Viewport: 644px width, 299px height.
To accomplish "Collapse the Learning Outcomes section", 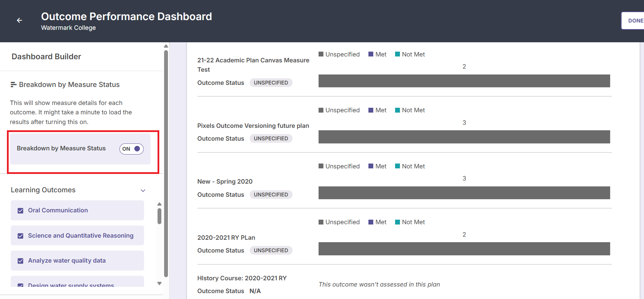I will 143,191.
